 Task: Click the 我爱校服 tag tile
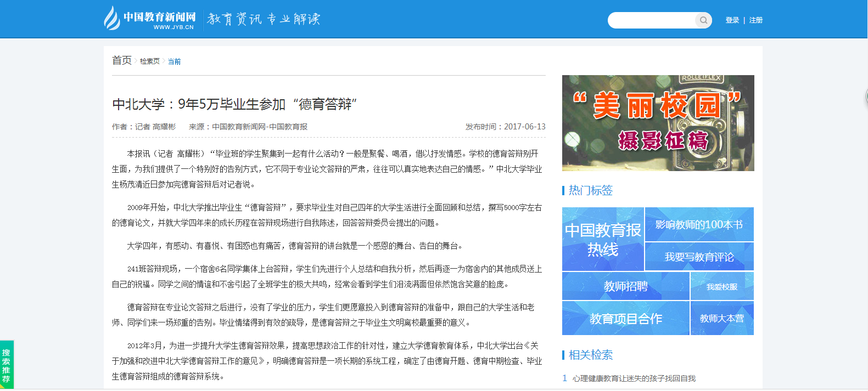[721, 286]
